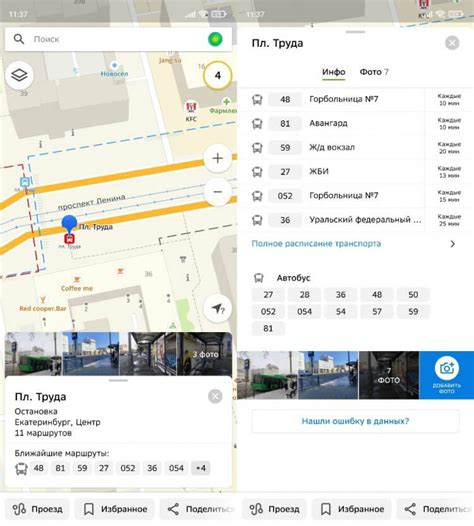Viewport: 474px width, 526px height.
Task: Tap the add photo camera button
Action: point(446,375)
